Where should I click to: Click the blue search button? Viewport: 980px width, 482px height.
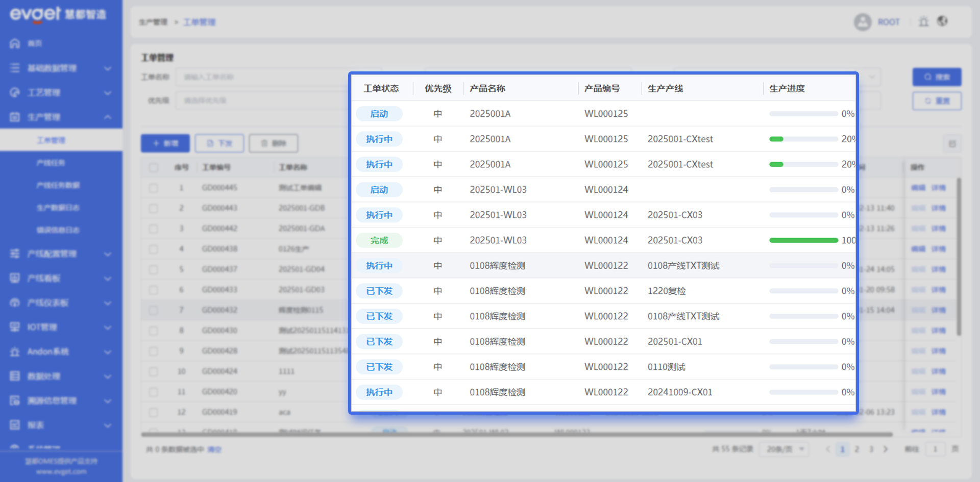click(x=937, y=77)
